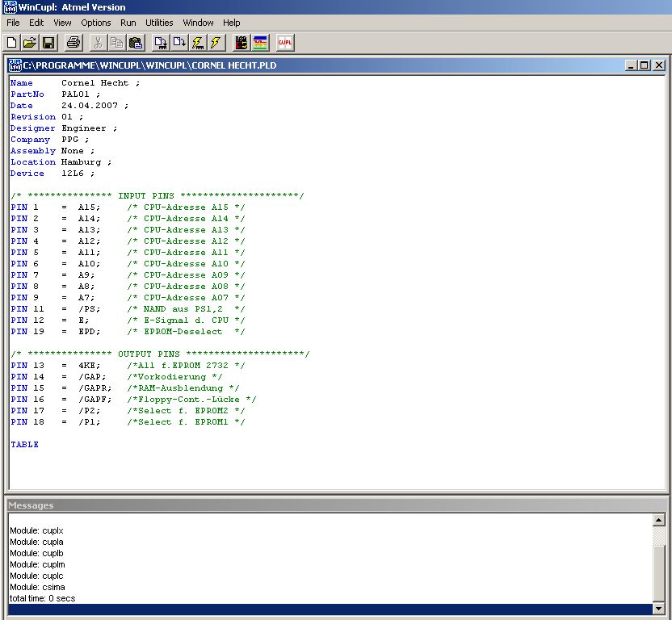Click the Open file folder icon
The width and height of the screenshot is (672, 620).
tap(30, 42)
